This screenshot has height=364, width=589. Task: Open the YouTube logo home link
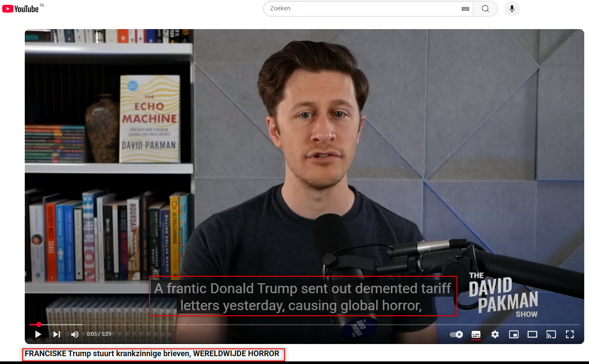(20, 8)
